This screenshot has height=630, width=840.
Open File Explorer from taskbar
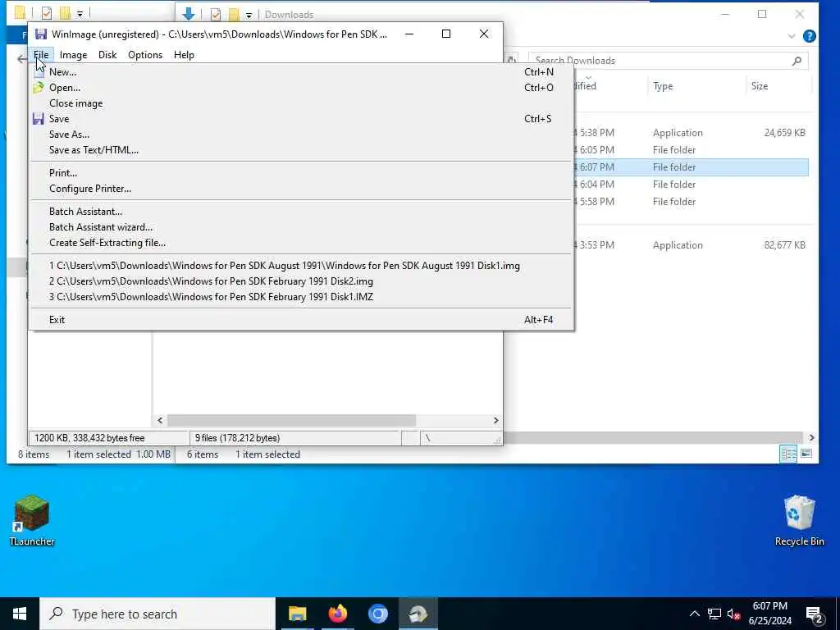pos(297,614)
